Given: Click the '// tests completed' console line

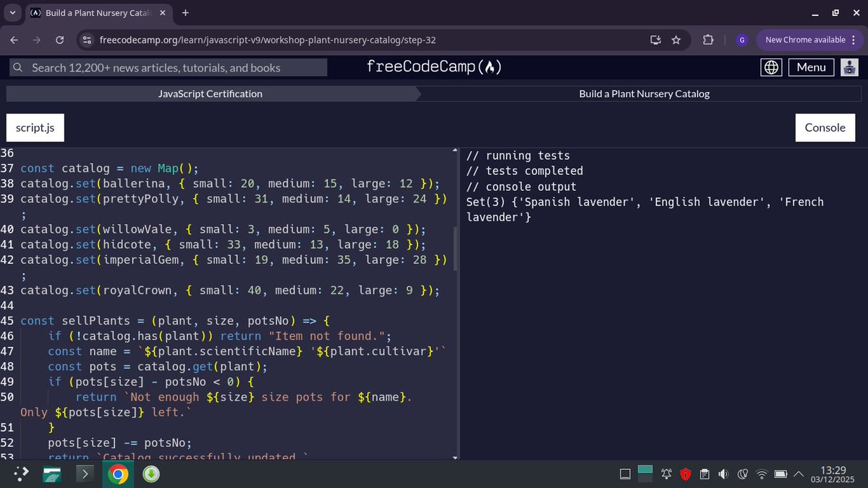Looking at the screenshot, I should click(524, 171).
